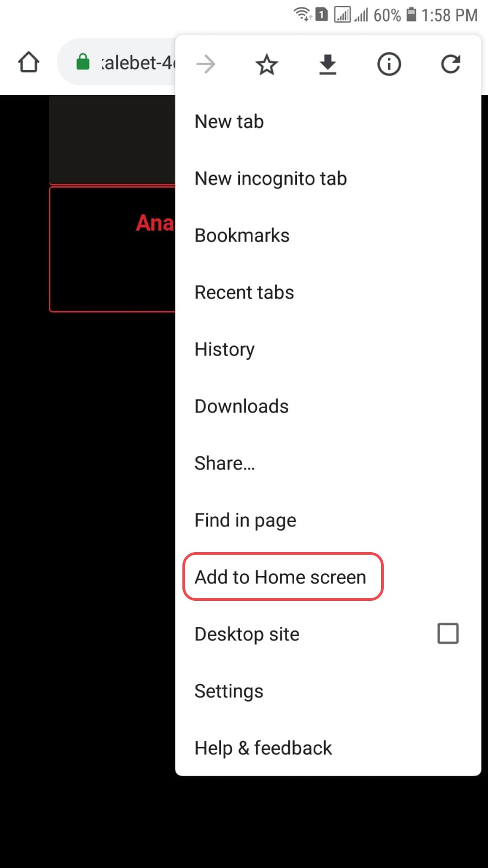Viewport: 488px width, 868px height.
Task: Tap the forward arrow navigation icon
Action: [x=206, y=65]
